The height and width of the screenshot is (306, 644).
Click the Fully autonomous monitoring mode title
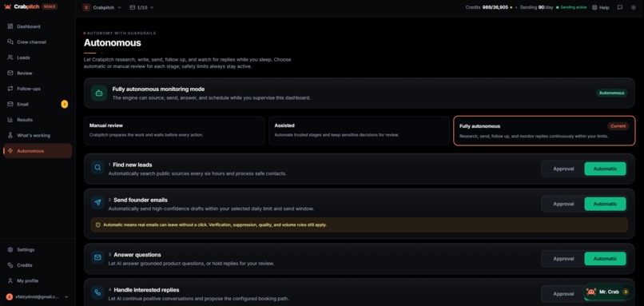pyautogui.click(x=158, y=89)
